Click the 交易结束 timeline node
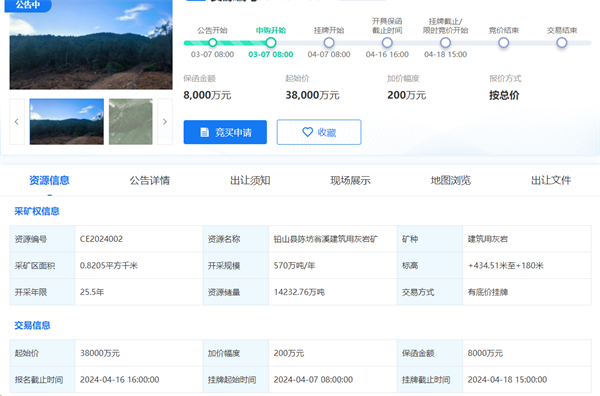 click(x=562, y=42)
